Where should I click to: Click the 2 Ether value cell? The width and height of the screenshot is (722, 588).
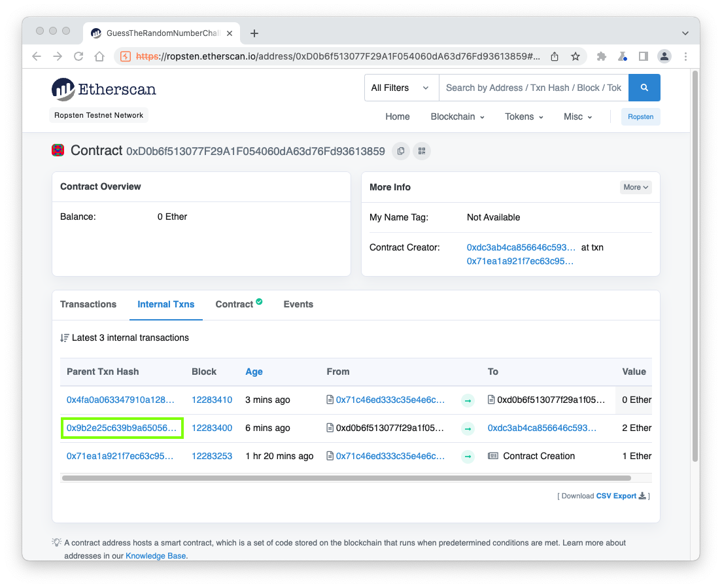(x=636, y=428)
